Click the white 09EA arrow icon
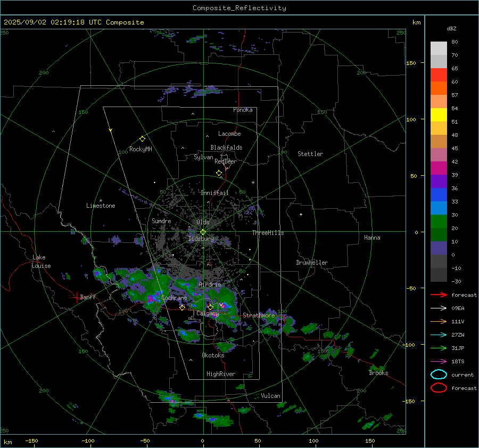This screenshot has width=479, height=448. coord(439,308)
